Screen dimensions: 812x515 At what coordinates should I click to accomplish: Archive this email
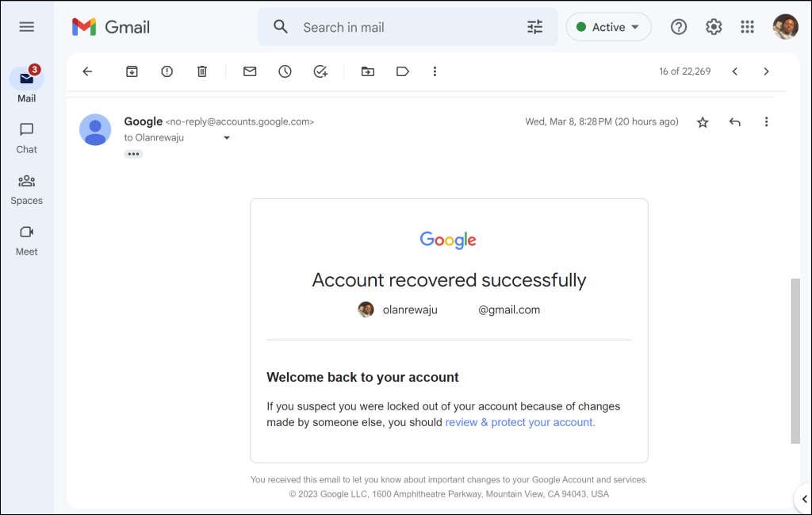coord(132,71)
